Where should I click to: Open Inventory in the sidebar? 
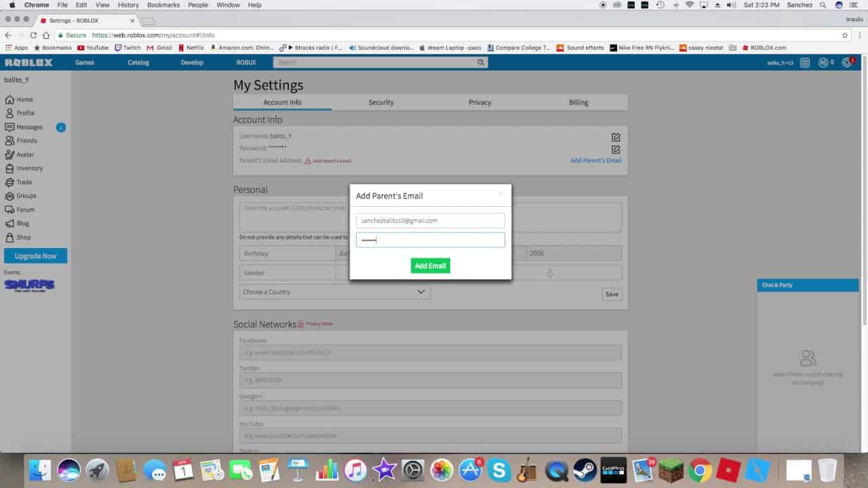(x=24, y=168)
